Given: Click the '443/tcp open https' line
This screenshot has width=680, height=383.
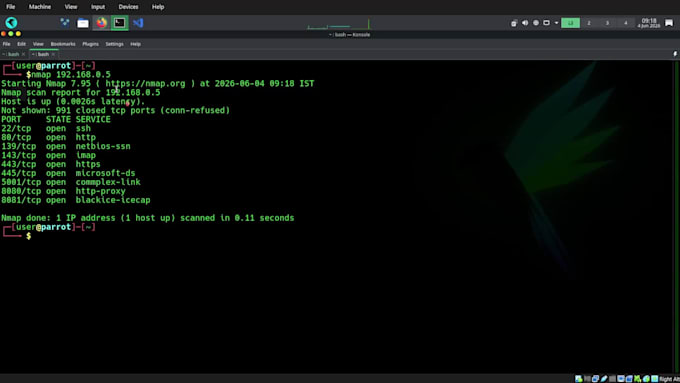Looking at the screenshot, I should [51, 164].
